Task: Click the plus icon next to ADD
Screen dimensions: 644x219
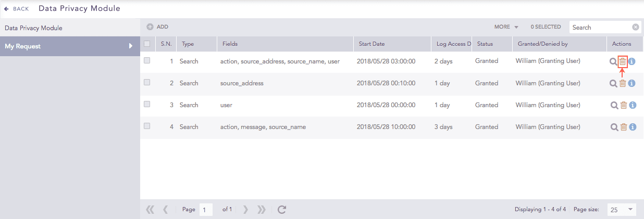Action: [x=150, y=27]
